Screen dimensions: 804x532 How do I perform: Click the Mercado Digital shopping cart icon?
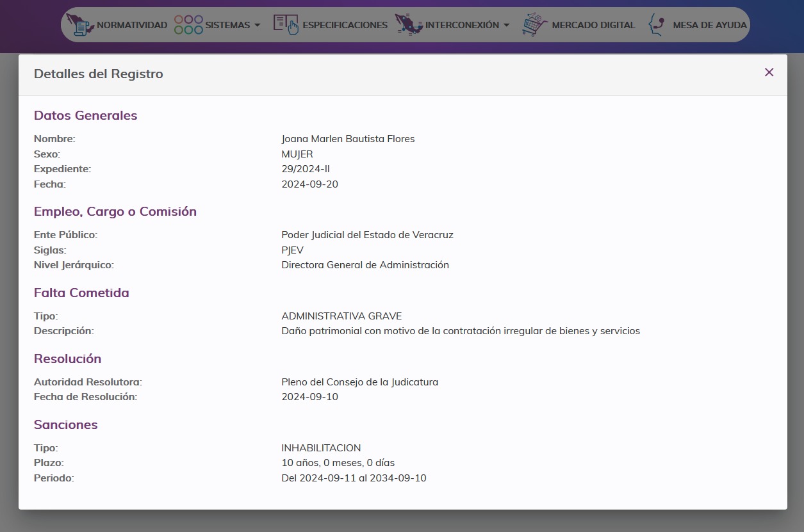pos(534,25)
